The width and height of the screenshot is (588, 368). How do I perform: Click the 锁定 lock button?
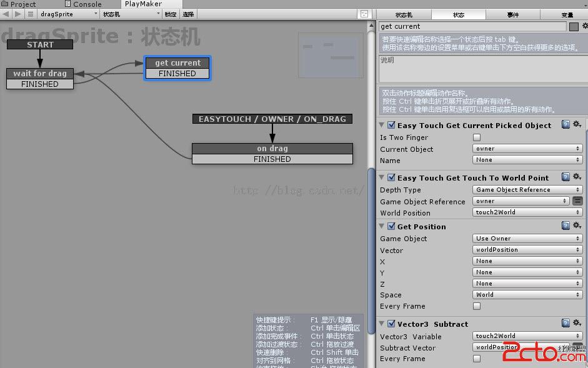(171, 14)
